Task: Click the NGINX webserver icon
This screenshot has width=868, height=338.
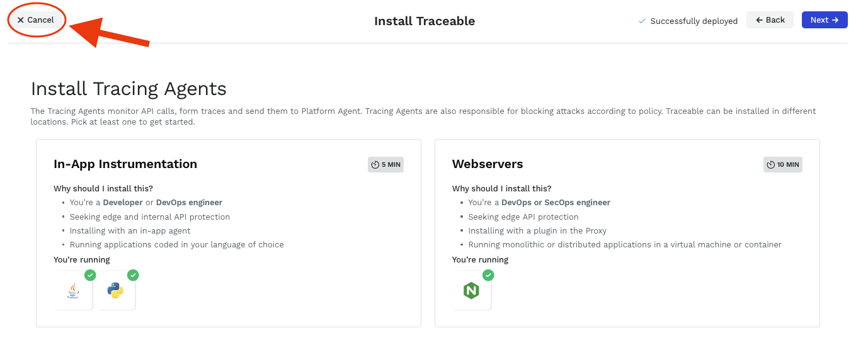Action: (x=471, y=291)
